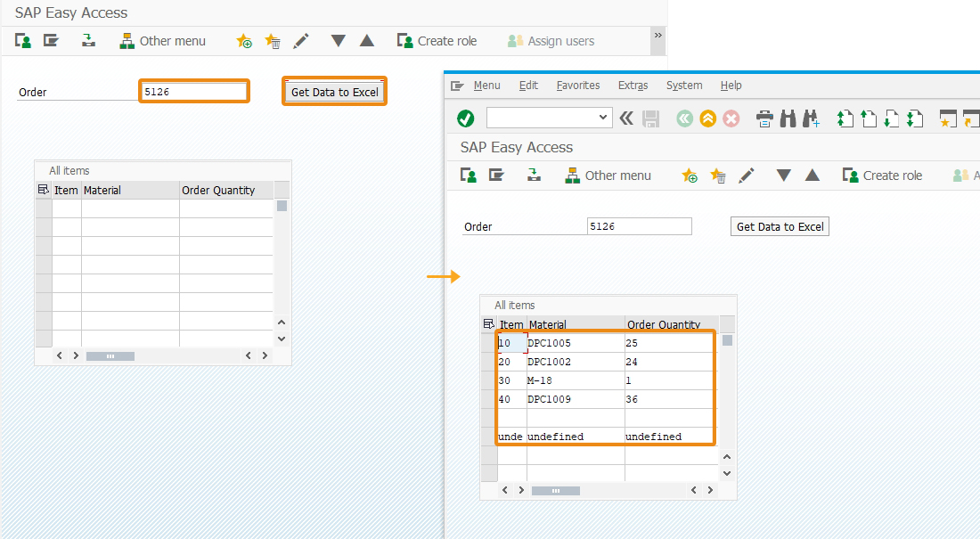980x539 pixels.
Task: Click scroll-down arrow of populated table
Action: tap(727, 473)
